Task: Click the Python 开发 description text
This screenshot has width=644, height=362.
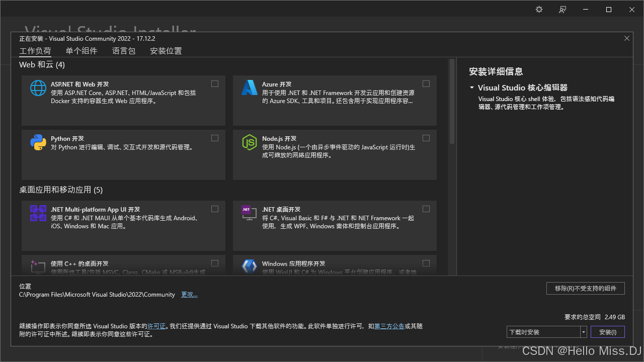Action: pyautogui.click(x=122, y=147)
